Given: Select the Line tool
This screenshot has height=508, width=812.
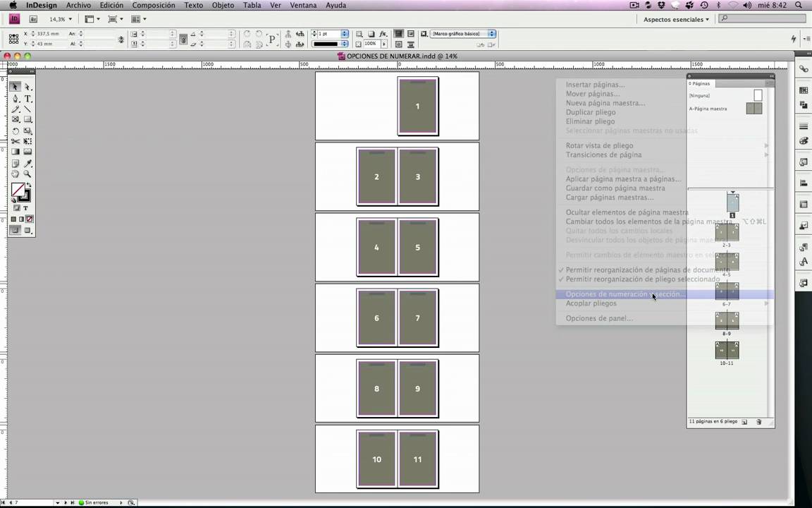Looking at the screenshot, I should (27, 109).
